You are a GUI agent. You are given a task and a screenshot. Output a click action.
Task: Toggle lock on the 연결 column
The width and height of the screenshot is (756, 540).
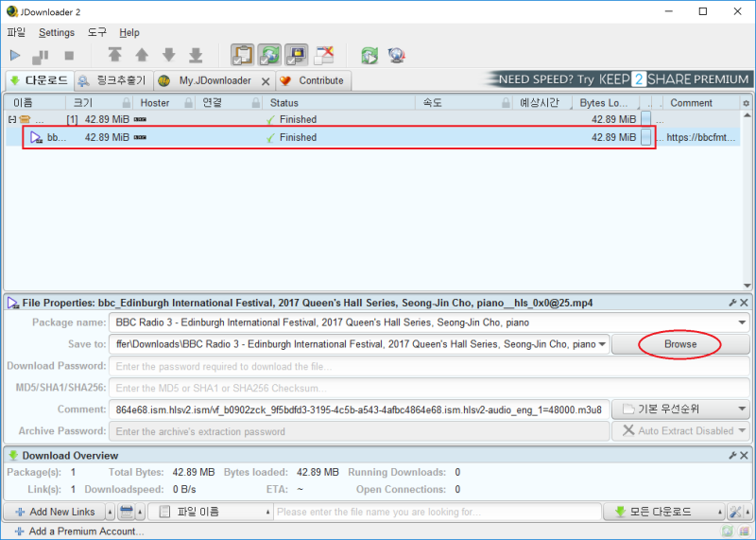tap(256, 103)
